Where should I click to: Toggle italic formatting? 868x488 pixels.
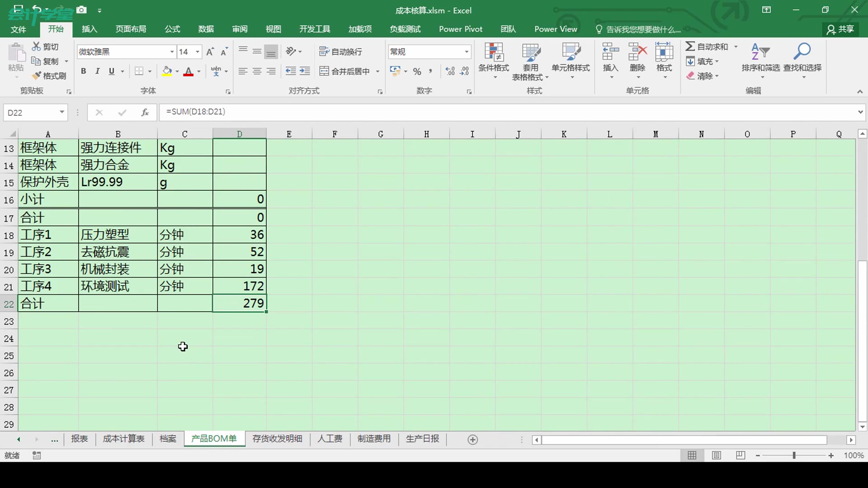[97, 71]
